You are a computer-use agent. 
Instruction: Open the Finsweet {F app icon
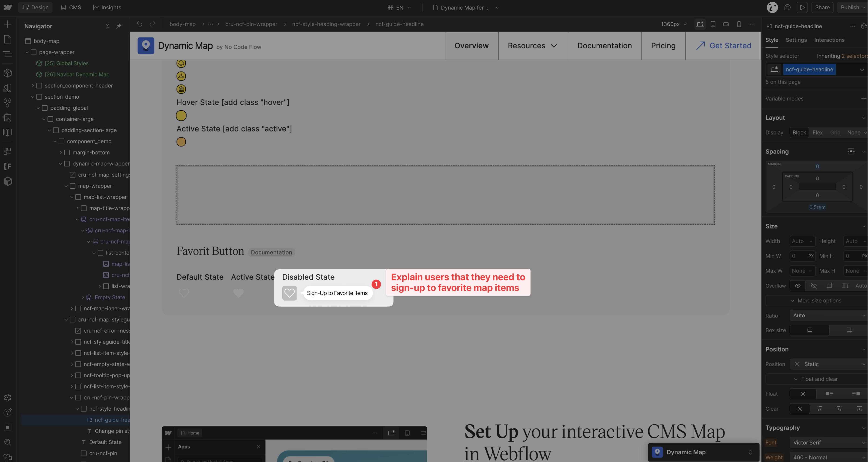tap(7, 166)
